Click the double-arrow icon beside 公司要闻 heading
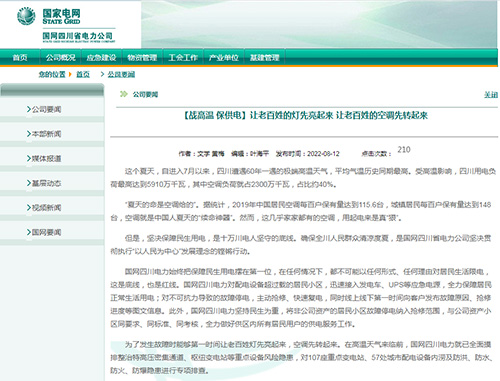Image resolution: width=500 pixels, height=381 pixels. tap(124, 94)
